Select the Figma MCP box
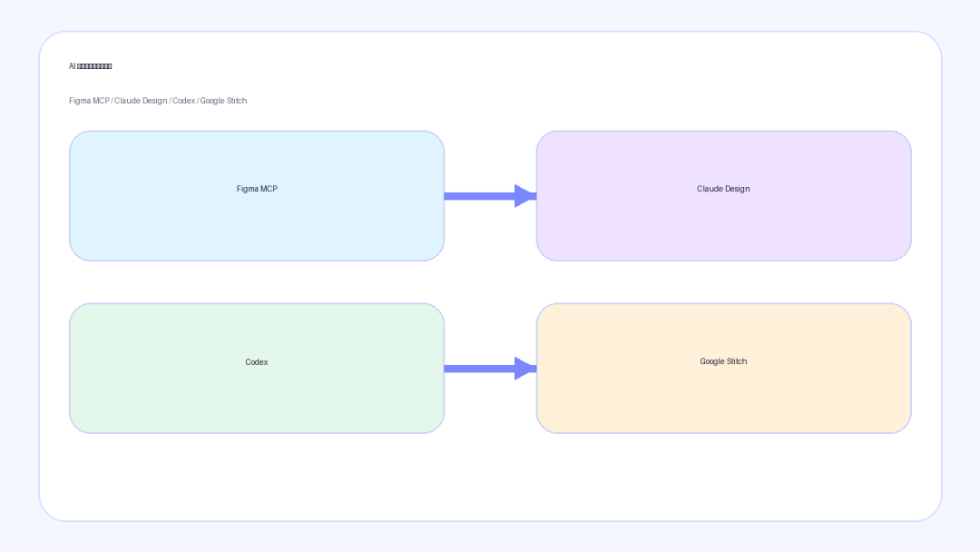This screenshot has width=980, height=552. (x=257, y=196)
